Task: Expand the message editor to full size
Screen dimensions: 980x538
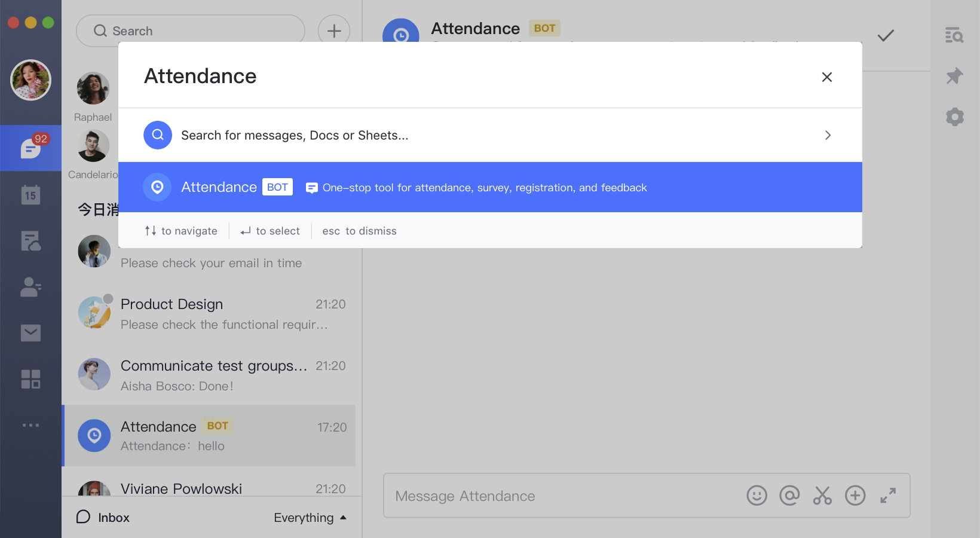Action: [888, 496]
